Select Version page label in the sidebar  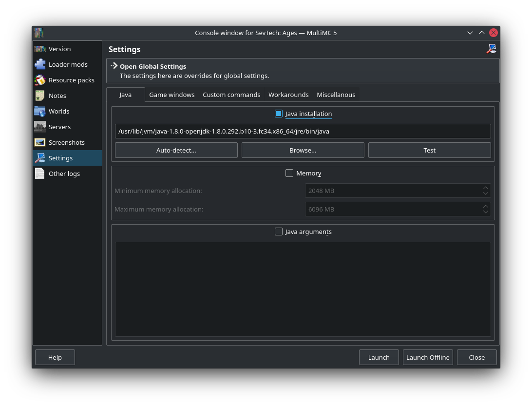pos(60,49)
